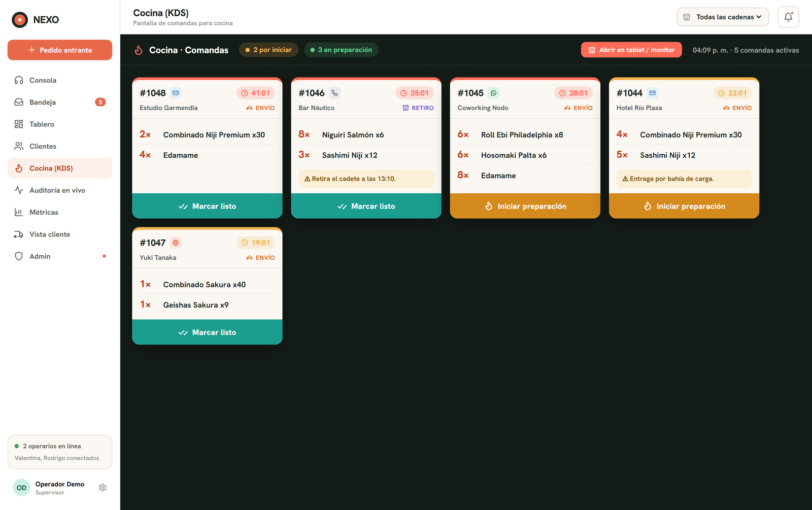
Task: Start preparation for order #1045
Action: click(525, 206)
